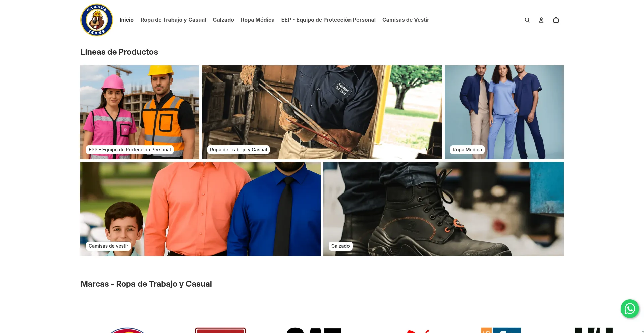Viewport: 644px width, 333px height.
Task: Click the CAT brand logo
Action: pyautogui.click(x=314, y=330)
